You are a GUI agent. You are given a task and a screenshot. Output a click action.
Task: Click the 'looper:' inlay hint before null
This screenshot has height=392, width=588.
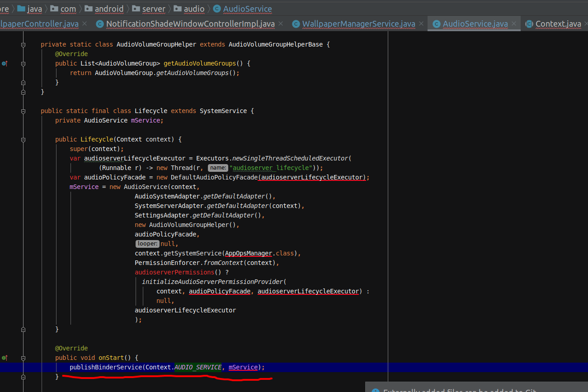147,244
